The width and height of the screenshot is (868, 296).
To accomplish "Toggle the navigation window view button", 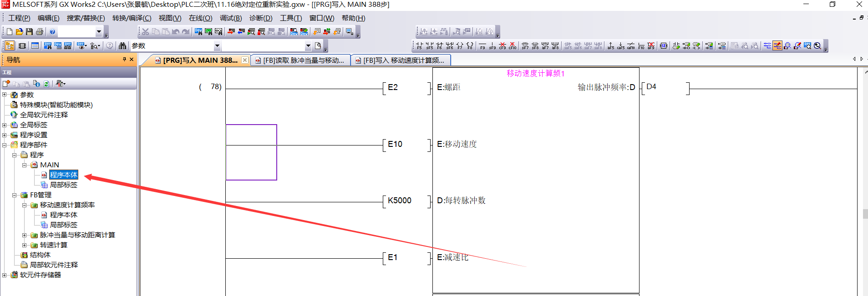I will tap(10, 46).
